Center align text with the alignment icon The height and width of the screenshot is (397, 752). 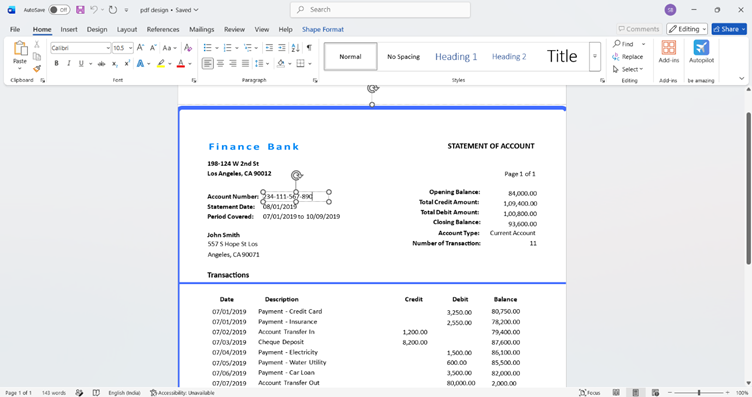pos(220,63)
